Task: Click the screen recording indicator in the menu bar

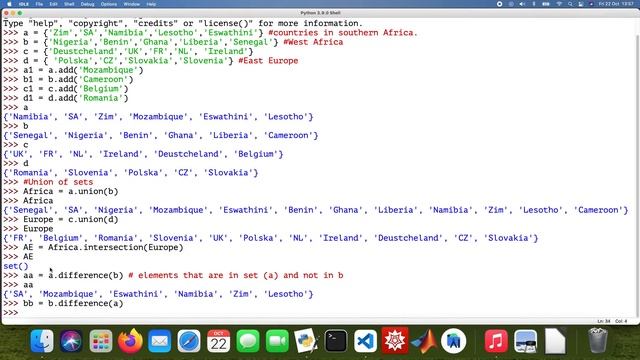Action: coord(499,4)
